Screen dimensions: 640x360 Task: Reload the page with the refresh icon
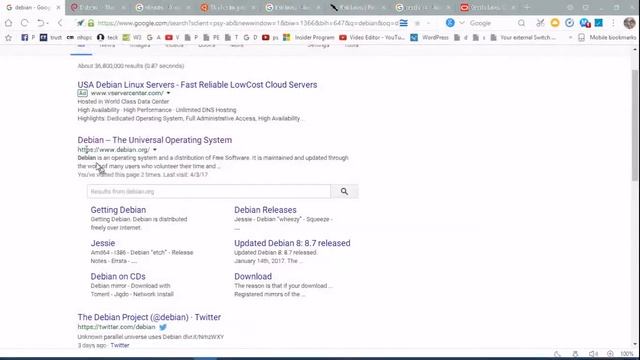pos(24,23)
